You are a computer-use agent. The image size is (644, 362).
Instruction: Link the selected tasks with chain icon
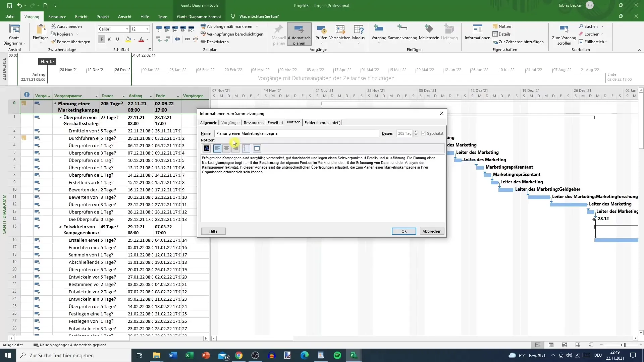pos(187,39)
